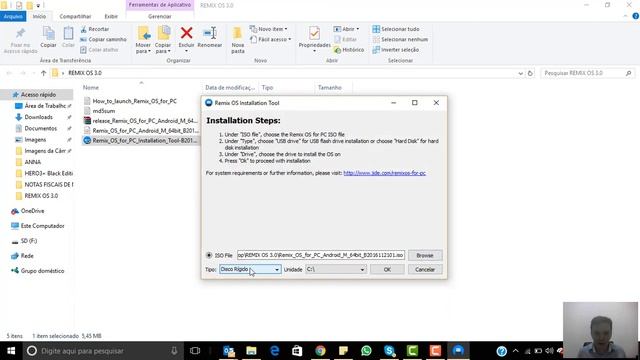
Task: Open the Unidade C:\ dropdown
Action: pos(336,269)
